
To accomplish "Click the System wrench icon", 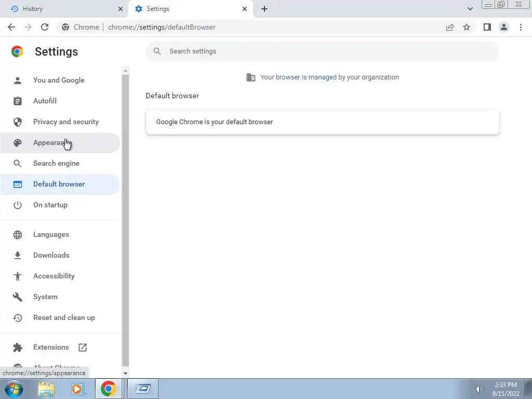I will 18,297.
